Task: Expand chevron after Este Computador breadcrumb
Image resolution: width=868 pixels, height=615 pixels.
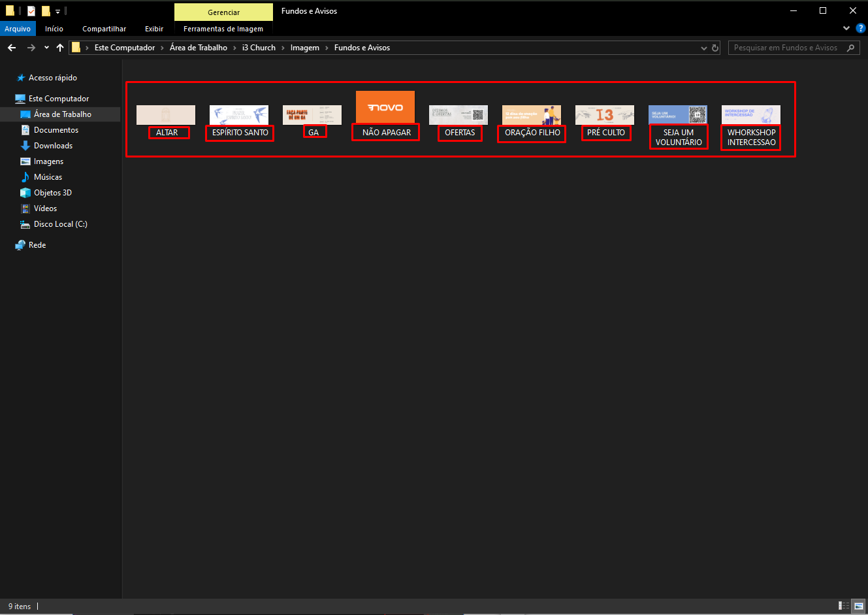Action: click(163, 48)
